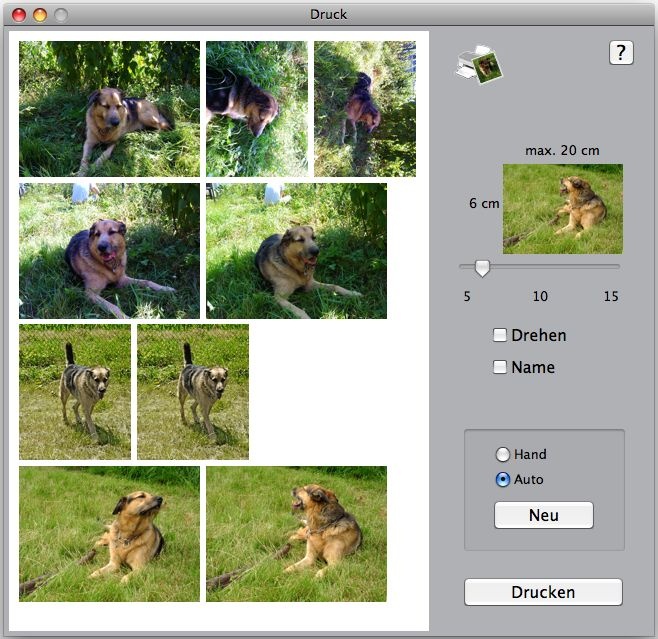Select bottom-right photo of dog looking left
The height and width of the screenshot is (639, 658).
point(296,533)
